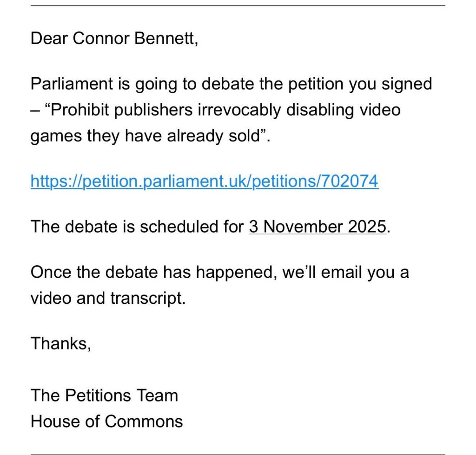
Task: Click the horizontal divider below the signature
Action: point(238,454)
